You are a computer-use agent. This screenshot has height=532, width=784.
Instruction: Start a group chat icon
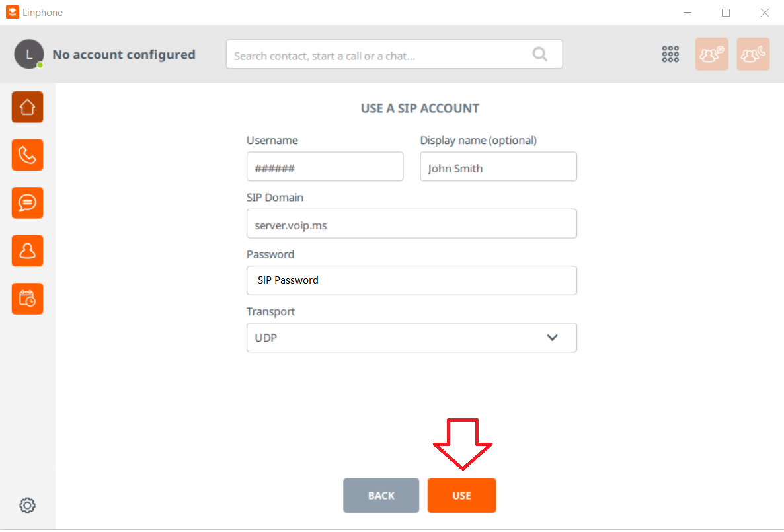pos(711,54)
